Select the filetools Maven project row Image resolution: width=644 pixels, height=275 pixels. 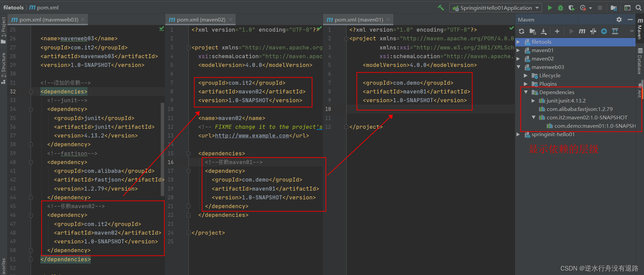575,42
